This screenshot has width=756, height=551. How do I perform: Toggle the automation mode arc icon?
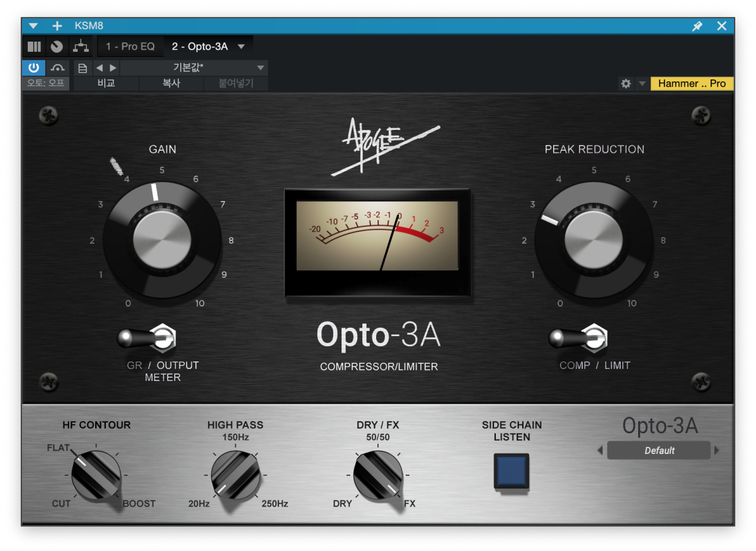tap(58, 67)
